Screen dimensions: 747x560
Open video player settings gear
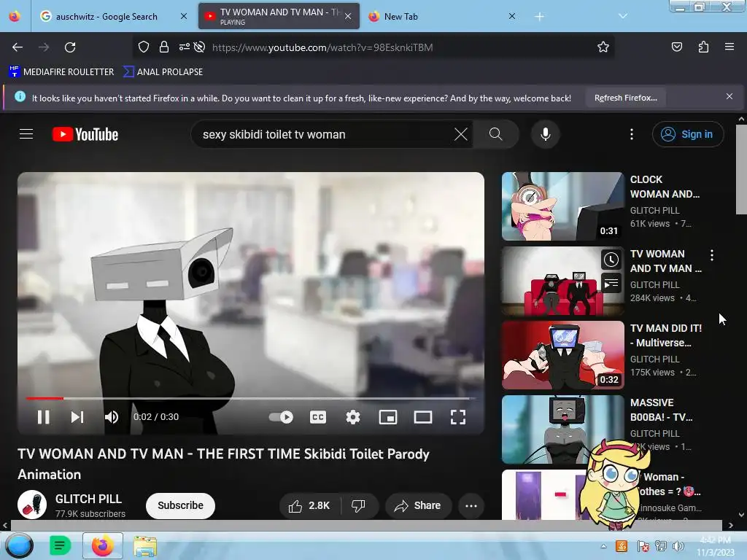pos(353,417)
